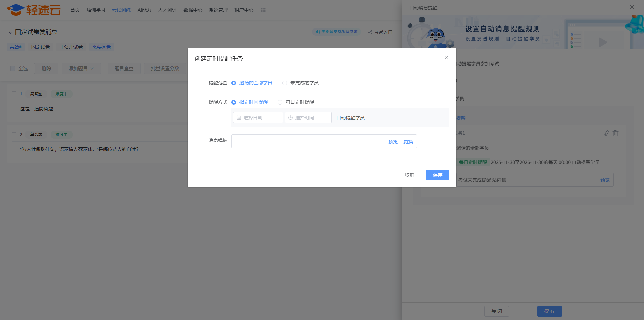The height and width of the screenshot is (320, 644).
Task: Open the 系统管理 menu item
Action: pyautogui.click(x=218, y=10)
